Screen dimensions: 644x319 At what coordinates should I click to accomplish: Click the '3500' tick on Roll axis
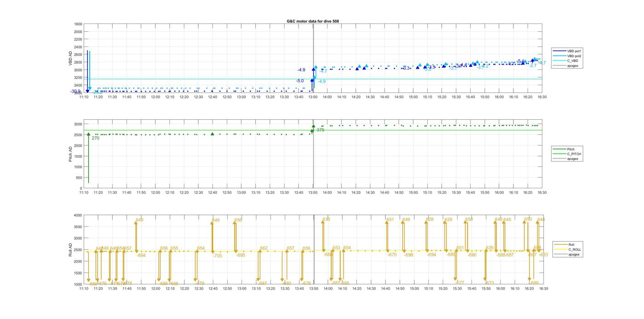pyautogui.click(x=77, y=226)
